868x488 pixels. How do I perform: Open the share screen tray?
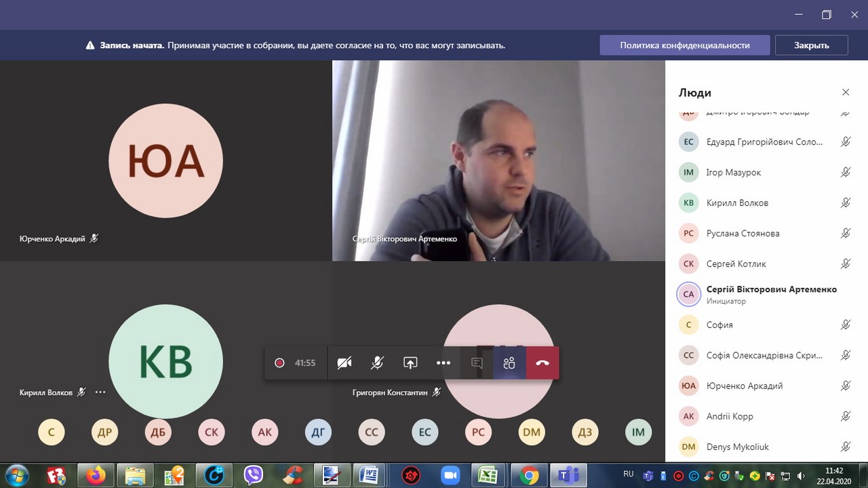[x=410, y=363]
